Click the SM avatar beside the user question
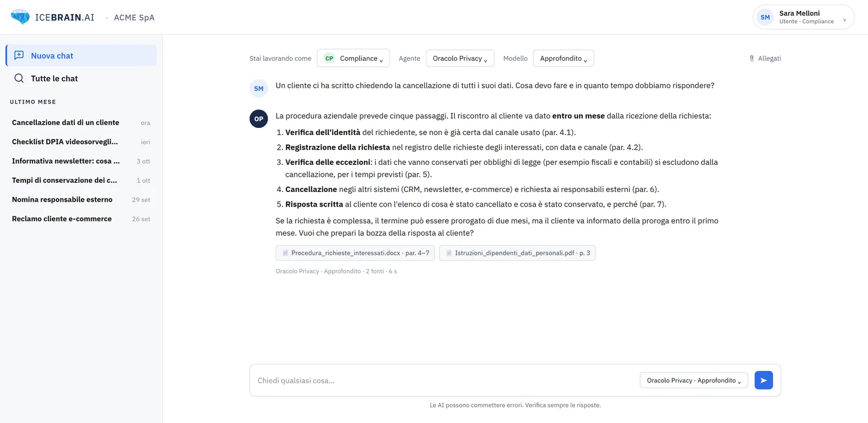 click(259, 88)
